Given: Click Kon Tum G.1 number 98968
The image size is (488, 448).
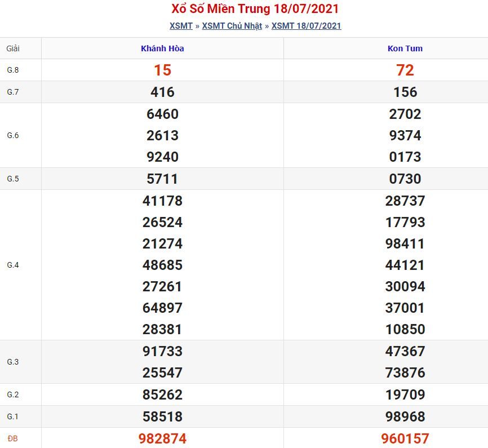Looking at the screenshot, I should tap(405, 416).
